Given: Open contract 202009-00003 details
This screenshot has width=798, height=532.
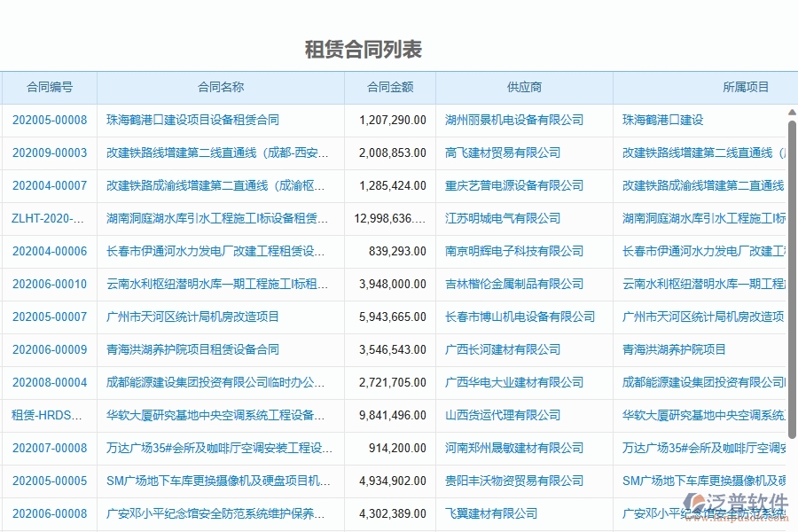Looking at the screenshot, I should pyautogui.click(x=49, y=153).
